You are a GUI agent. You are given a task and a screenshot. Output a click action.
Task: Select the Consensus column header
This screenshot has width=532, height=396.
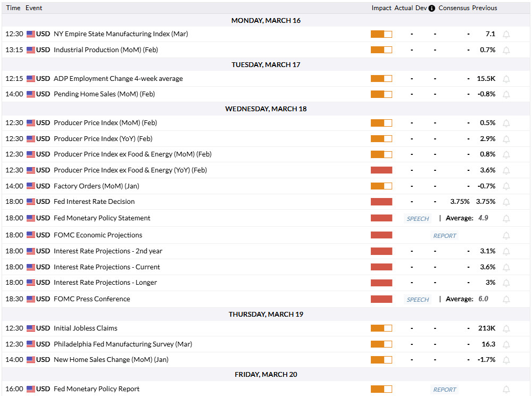pyautogui.click(x=454, y=8)
